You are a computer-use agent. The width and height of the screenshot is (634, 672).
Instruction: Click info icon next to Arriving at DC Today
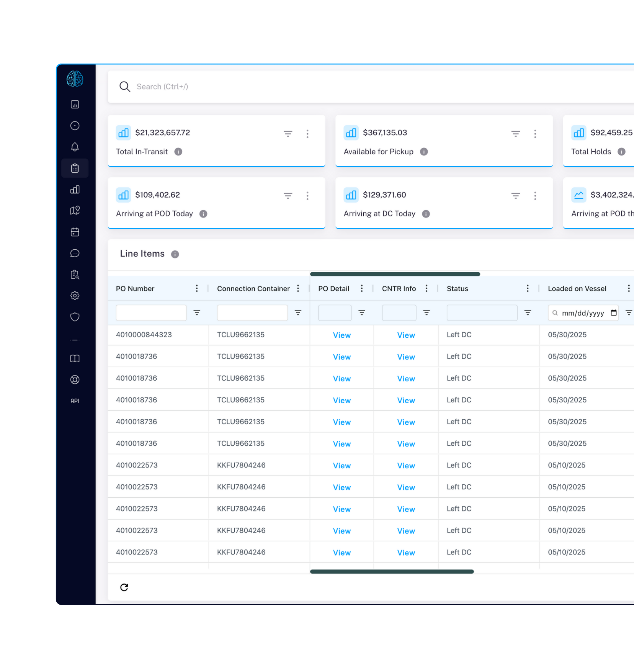pos(426,214)
